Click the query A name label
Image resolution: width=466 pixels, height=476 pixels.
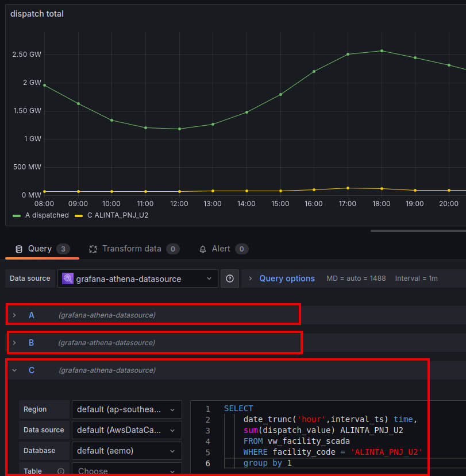pyautogui.click(x=32, y=315)
